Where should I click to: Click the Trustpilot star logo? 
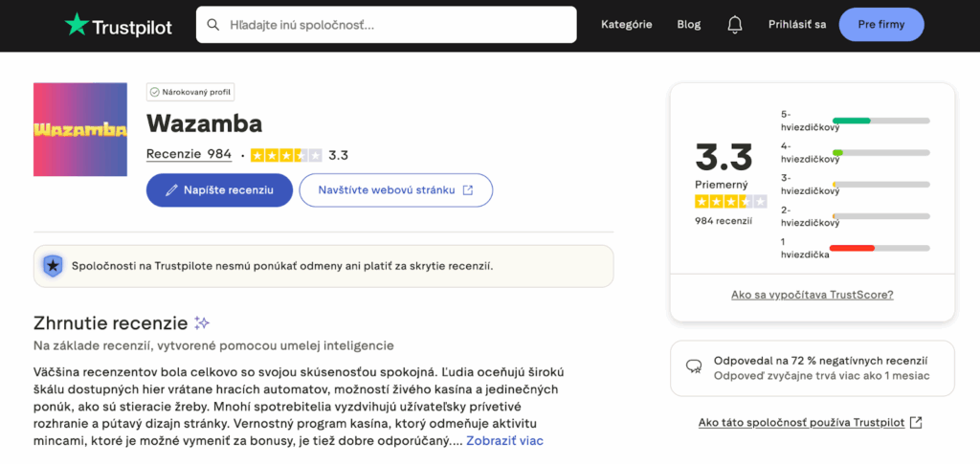click(x=76, y=25)
